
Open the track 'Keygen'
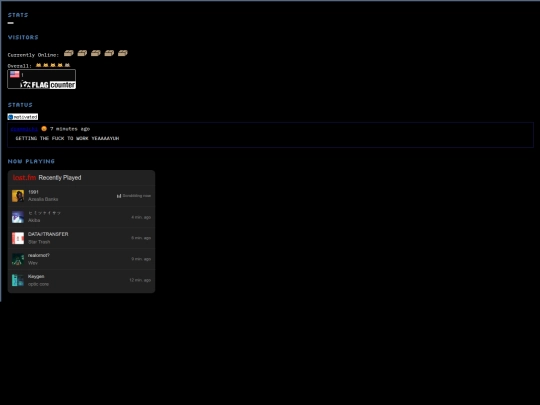click(x=36, y=277)
